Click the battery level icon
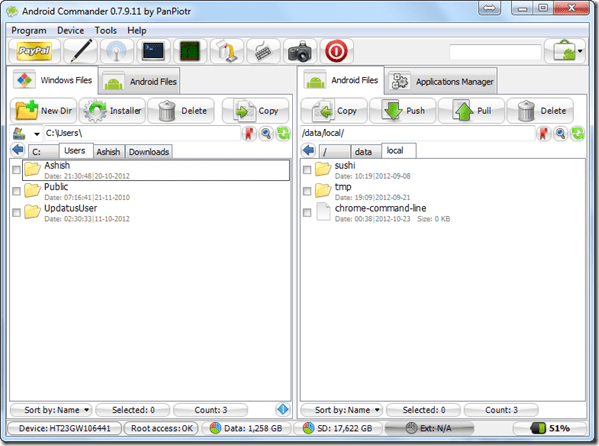This screenshot has height=446, width=599. 539,428
